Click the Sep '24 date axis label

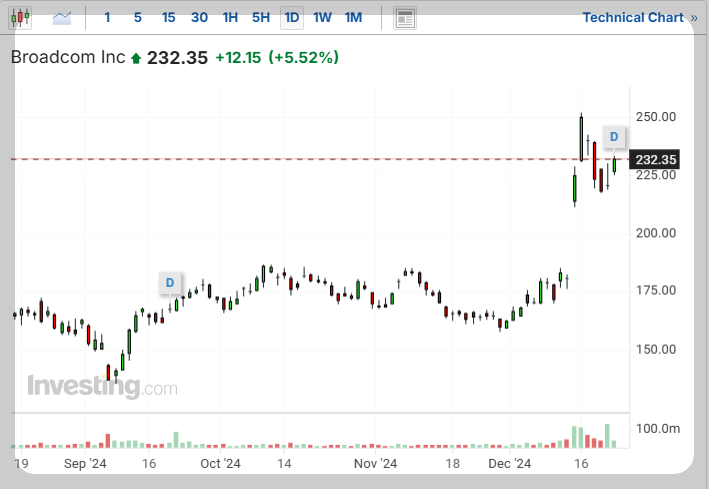click(85, 464)
